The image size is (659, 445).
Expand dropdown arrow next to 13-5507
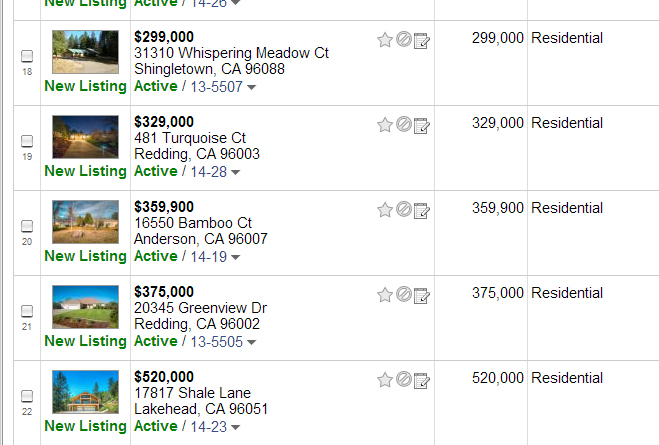[251, 87]
